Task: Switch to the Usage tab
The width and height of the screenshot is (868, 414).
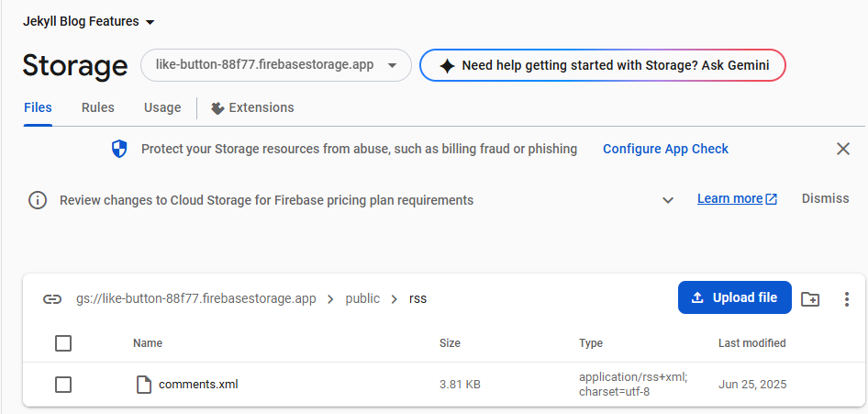Action: tap(162, 107)
